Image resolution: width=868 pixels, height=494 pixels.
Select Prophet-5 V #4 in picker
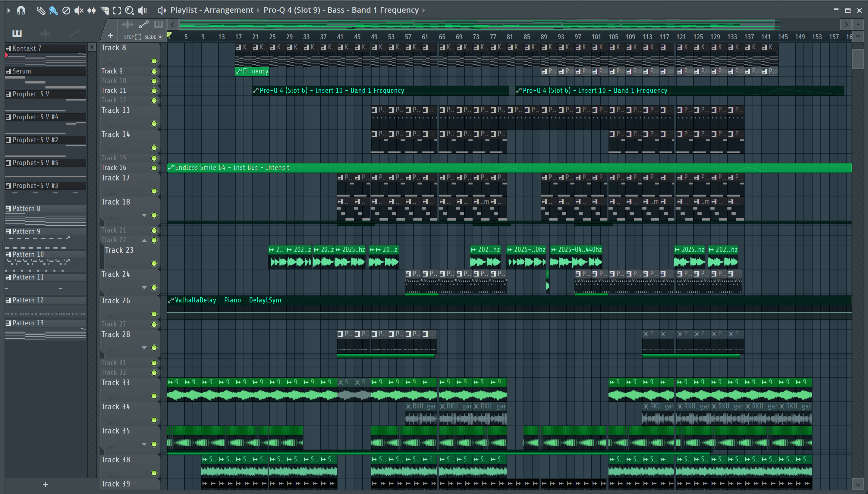click(46, 117)
